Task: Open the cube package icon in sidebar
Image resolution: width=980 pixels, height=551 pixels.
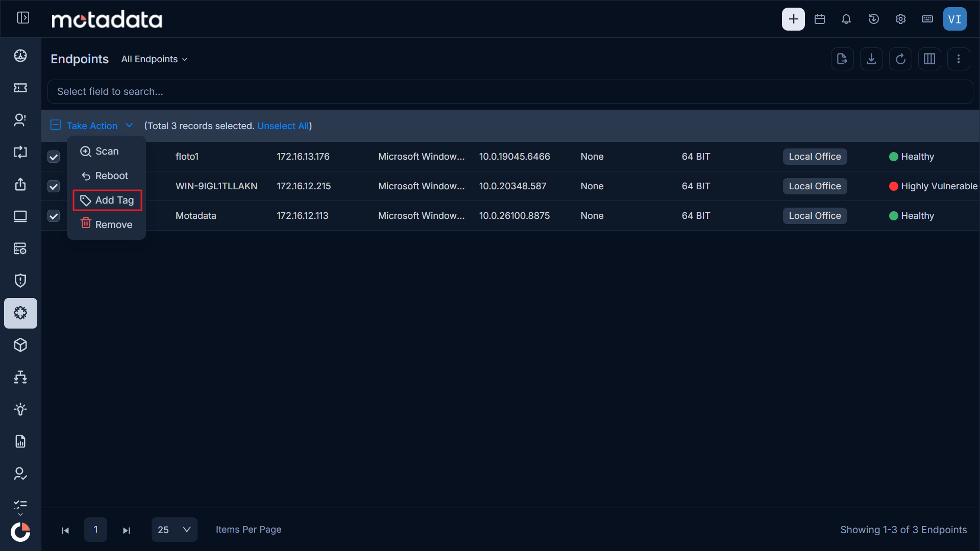Action: click(x=20, y=345)
